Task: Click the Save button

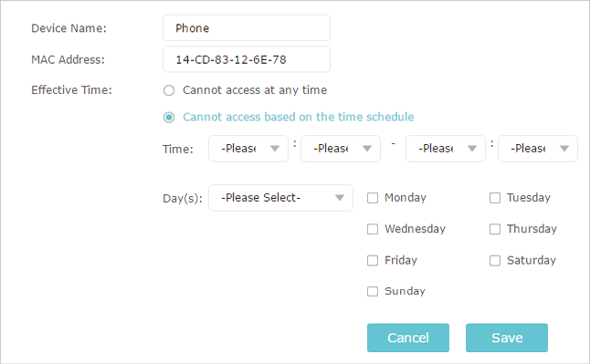Action: [507, 338]
